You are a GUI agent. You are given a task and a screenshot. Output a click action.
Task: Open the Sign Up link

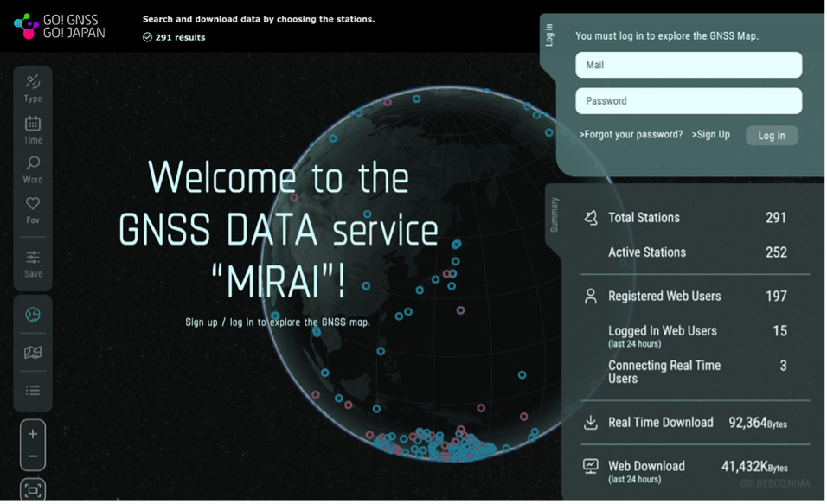[x=710, y=135]
